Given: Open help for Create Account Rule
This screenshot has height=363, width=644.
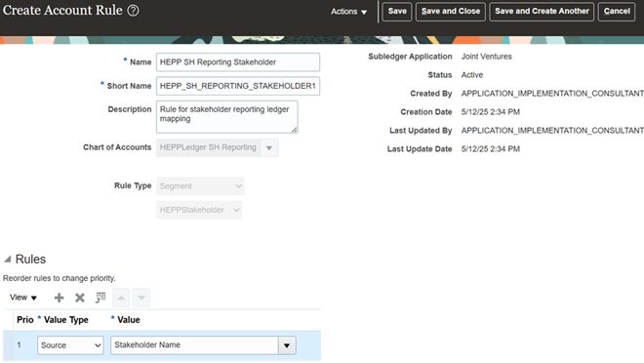Looking at the screenshot, I should (133, 11).
